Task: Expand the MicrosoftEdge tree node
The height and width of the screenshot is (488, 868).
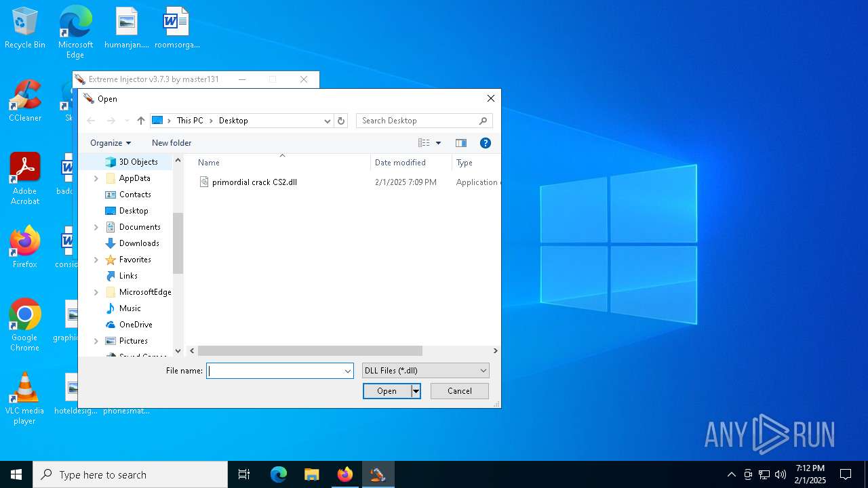Action: [x=96, y=292]
